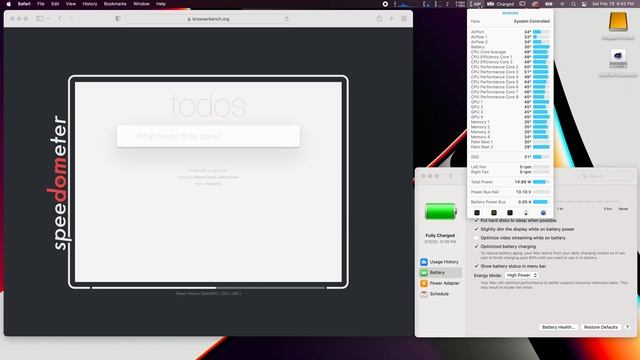Select the 'GPU 1' sensor row
640x360 pixels.
[x=510, y=102]
